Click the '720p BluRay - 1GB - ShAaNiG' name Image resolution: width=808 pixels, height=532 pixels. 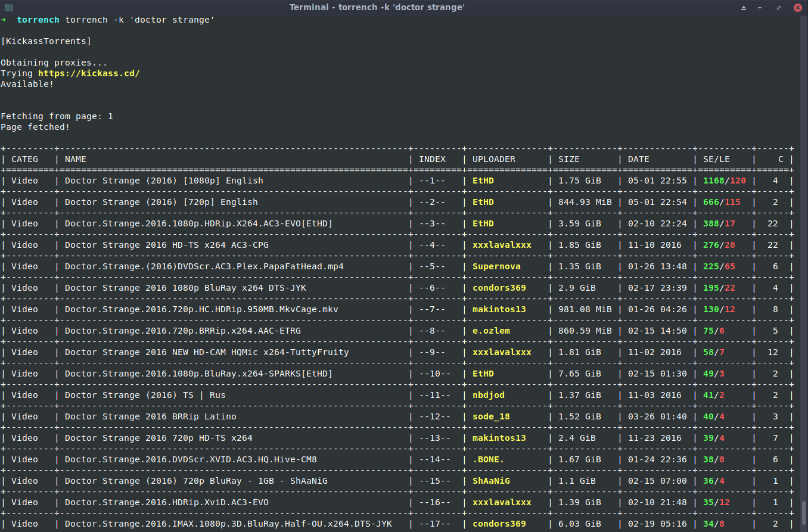(x=196, y=481)
